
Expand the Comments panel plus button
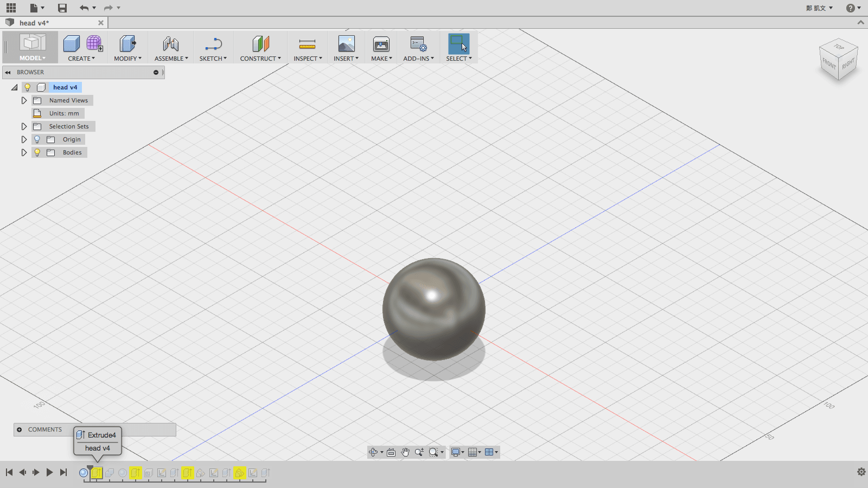[x=20, y=429]
